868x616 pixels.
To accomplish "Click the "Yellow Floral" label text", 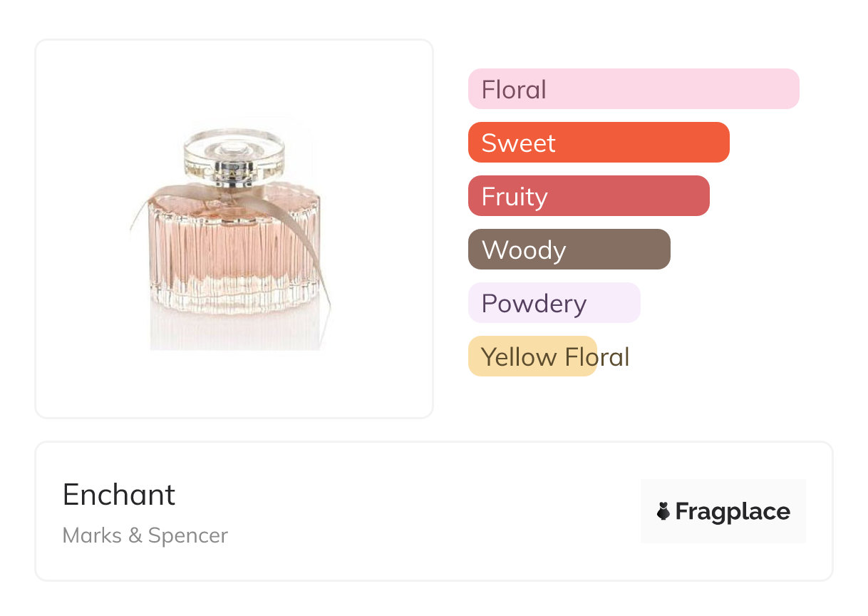I will [555, 356].
